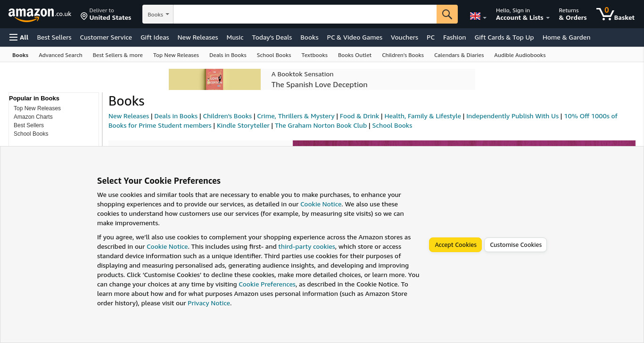Viewport: 644px width, 343px height.
Task: Open Food & Drink link
Action: [359, 116]
